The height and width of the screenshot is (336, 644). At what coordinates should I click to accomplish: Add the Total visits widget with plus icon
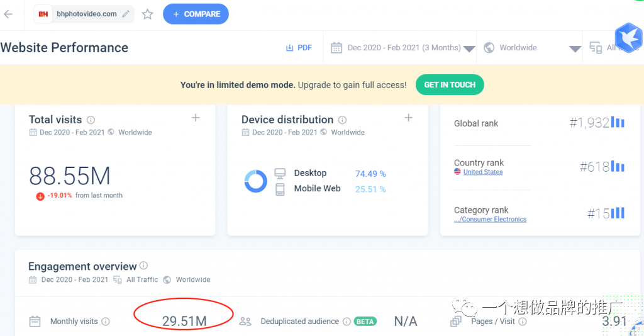[196, 118]
